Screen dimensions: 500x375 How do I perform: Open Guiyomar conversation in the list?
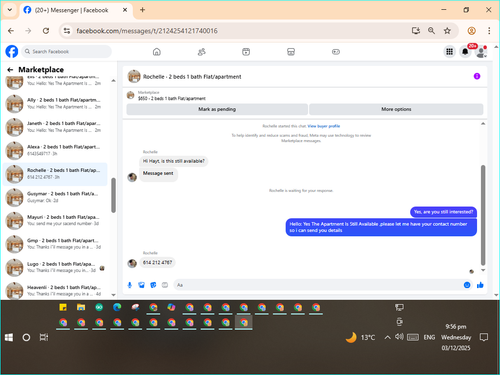(55, 197)
